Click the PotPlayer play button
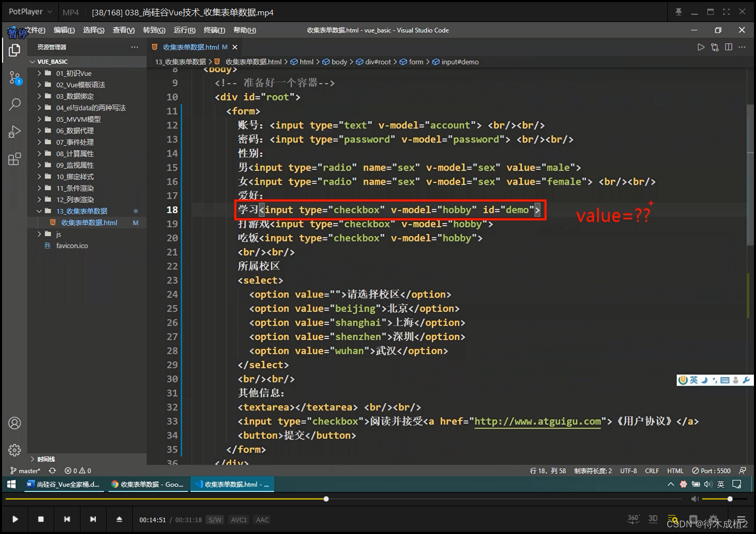This screenshot has width=756, height=534. (x=15, y=519)
